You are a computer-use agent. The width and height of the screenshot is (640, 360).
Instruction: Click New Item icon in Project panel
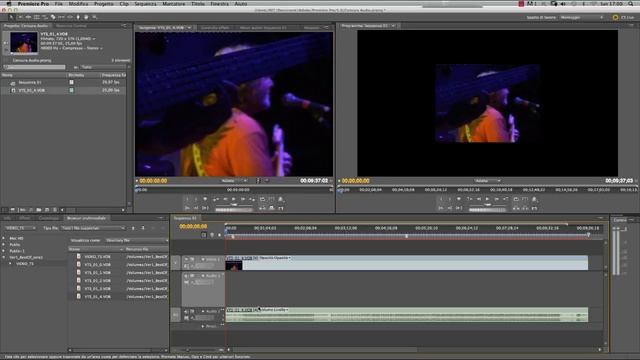pos(47,210)
